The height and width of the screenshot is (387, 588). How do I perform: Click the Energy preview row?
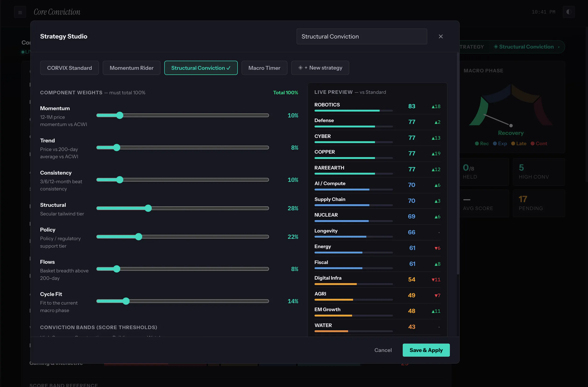click(x=377, y=248)
